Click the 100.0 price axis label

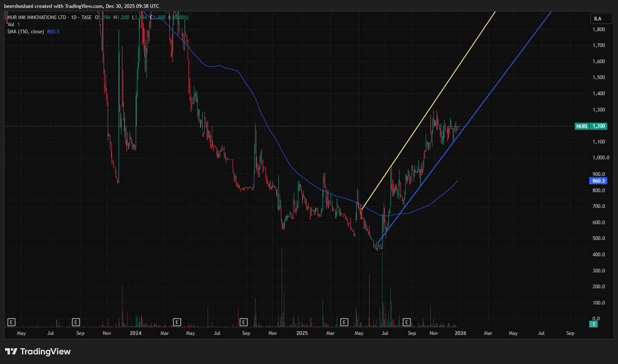(x=598, y=303)
